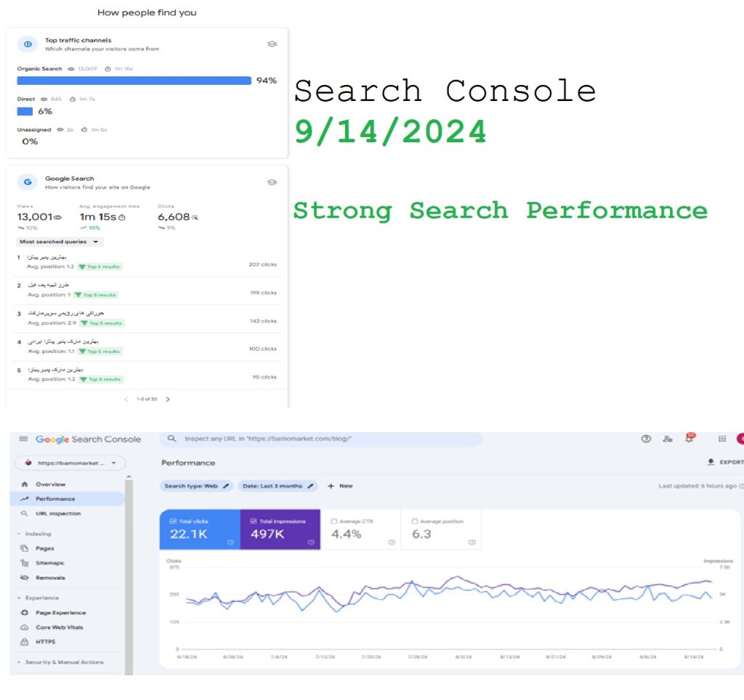Click the Sitemaps icon in sidebar
744x700 pixels.
[x=25, y=563]
